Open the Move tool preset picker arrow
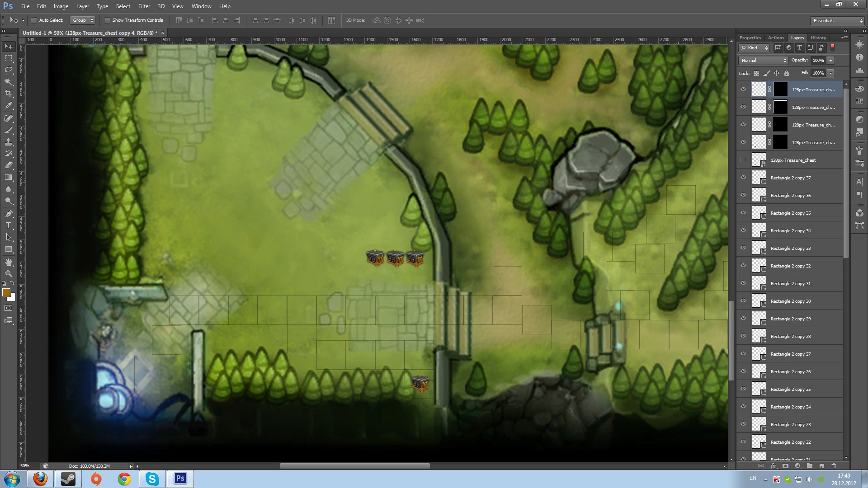The width and height of the screenshot is (868, 488). tap(23, 21)
